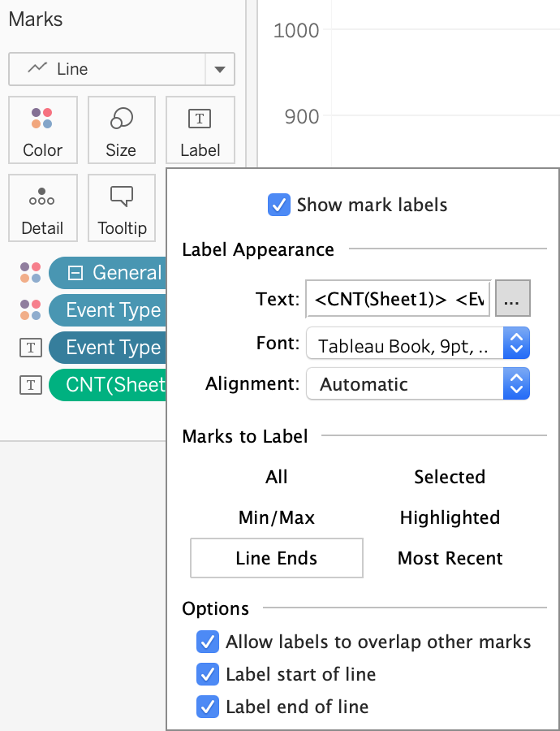Uncheck Show mark labels
The image size is (560, 731).
coord(279,205)
